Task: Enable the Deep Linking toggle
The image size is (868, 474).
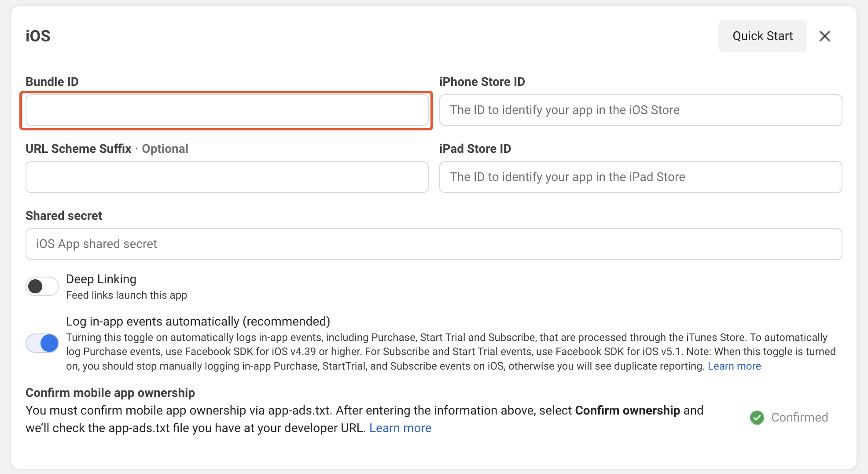Action: [42, 287]
